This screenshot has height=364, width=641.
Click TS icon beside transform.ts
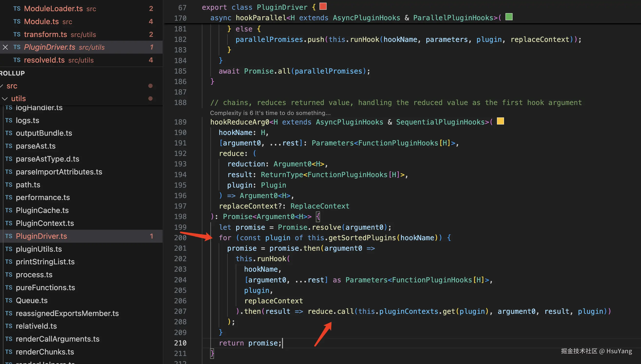tap(17, 34)
